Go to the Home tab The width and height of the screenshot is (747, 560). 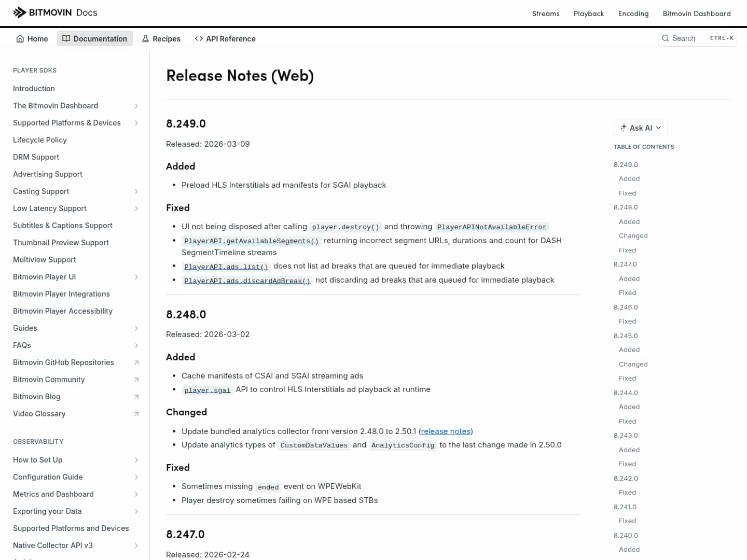pyautogui.click(x=32, y=38)
